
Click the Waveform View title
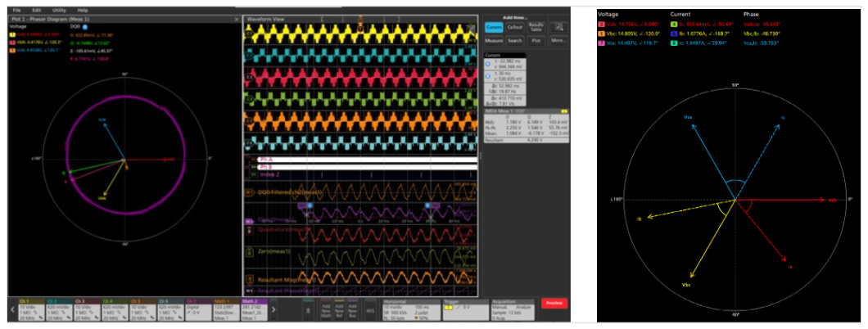[265, 19]
